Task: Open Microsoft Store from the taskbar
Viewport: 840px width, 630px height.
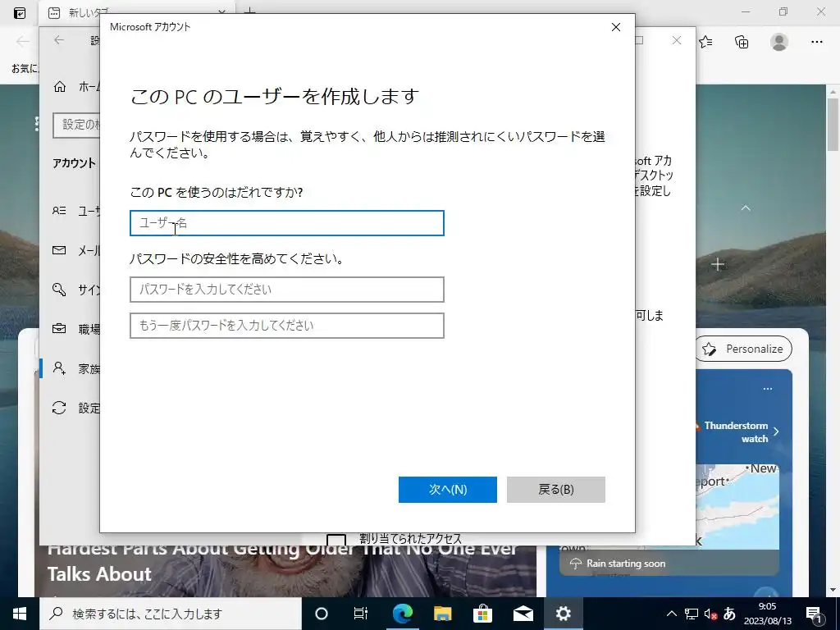Action: [x=482, y=614]
